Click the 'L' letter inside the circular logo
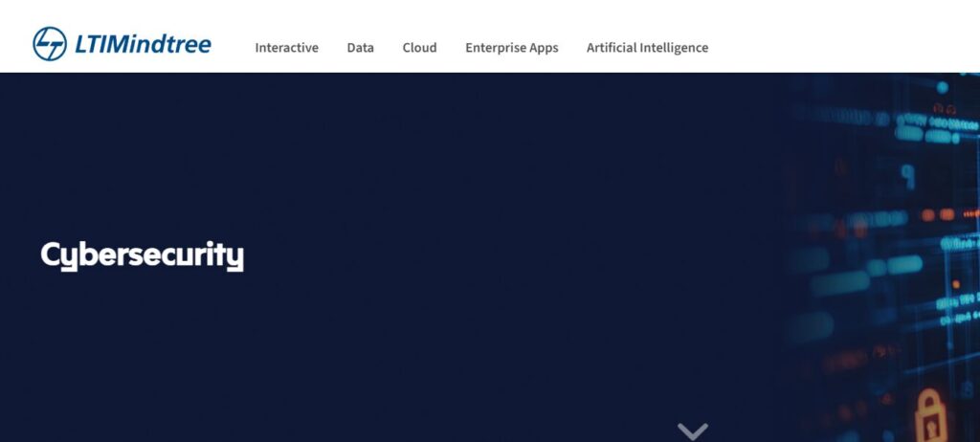Screen dimensions: 980x442 (x=45, y=39)
